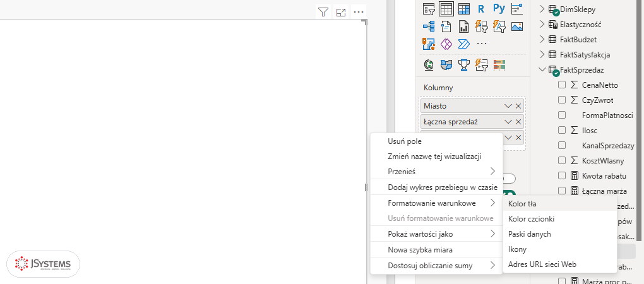Insert a Python (Py) visual
This screenshot has width=644, height=284.
tap(499, 9)
